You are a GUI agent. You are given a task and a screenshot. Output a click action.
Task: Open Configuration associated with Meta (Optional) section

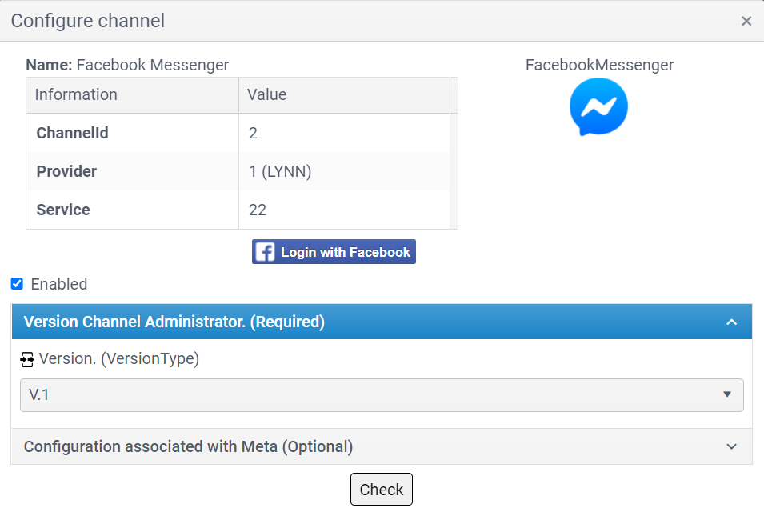coord(189,446)
